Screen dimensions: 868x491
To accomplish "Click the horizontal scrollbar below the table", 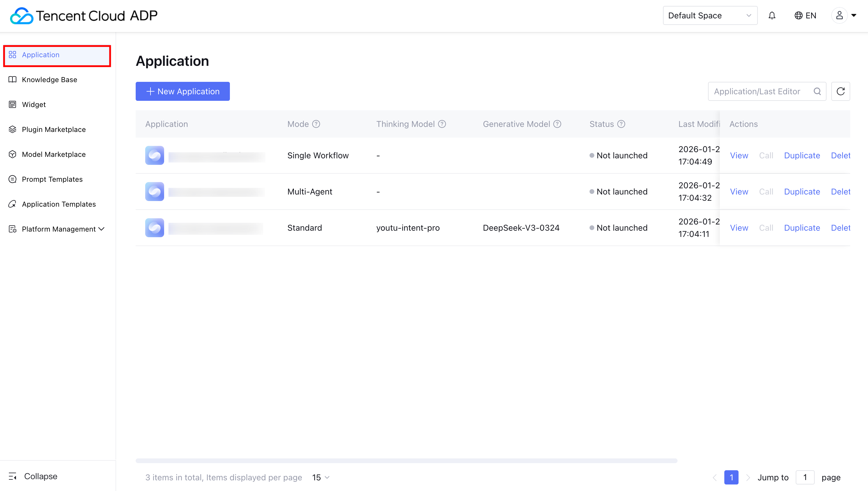I will pyautogui.click(x=406, y=461).
